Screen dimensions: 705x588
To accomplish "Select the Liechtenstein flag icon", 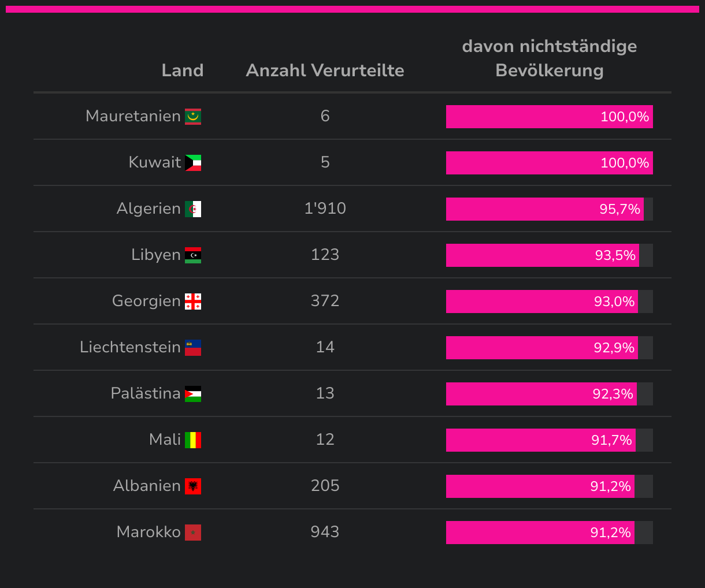I will (x=193, y=348).
